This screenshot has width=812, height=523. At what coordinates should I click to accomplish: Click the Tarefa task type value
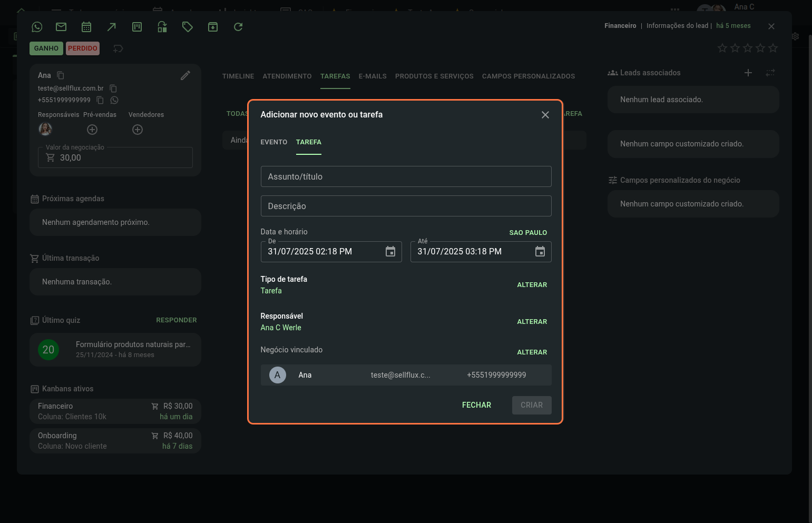coord(271,291)
